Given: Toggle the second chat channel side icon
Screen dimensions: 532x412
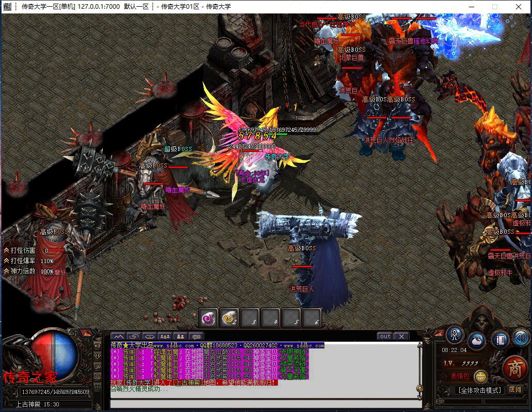Looking at the screenshot, I should (x=98, y=356).
